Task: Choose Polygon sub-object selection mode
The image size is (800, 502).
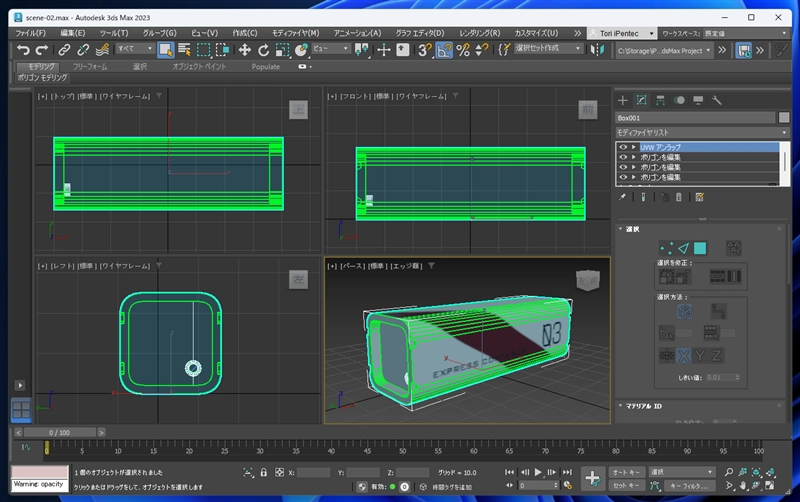Action: pyautogui.click(x=700, y=247)
